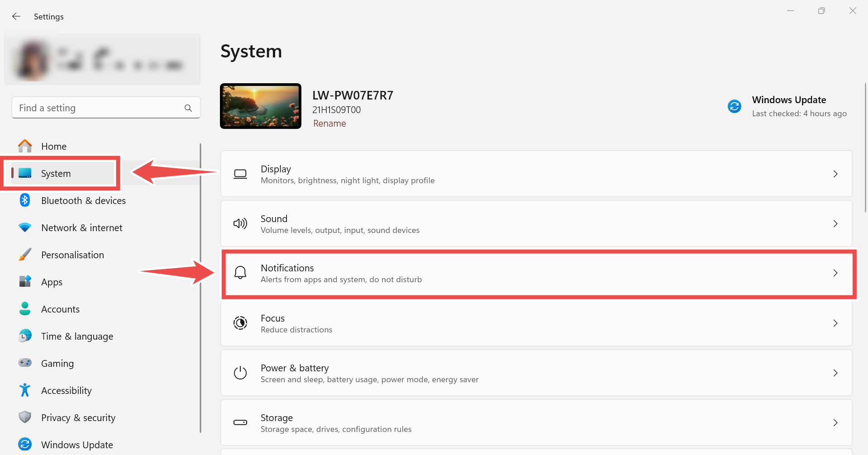Image resolution: width=868 pixels, height=455 pixels.
Task: Open Notifications via its chevron arrow
Action: 835,273
